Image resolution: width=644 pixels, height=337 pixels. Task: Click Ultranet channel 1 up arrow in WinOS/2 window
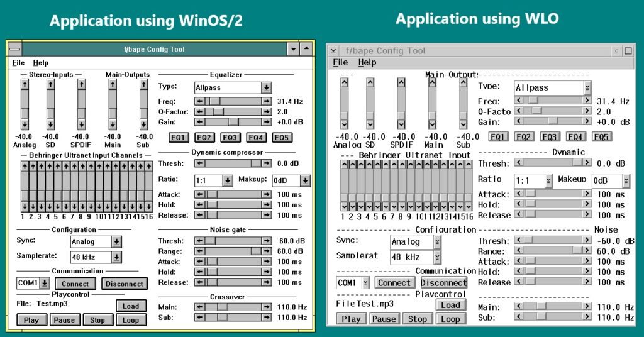point(23,166)
